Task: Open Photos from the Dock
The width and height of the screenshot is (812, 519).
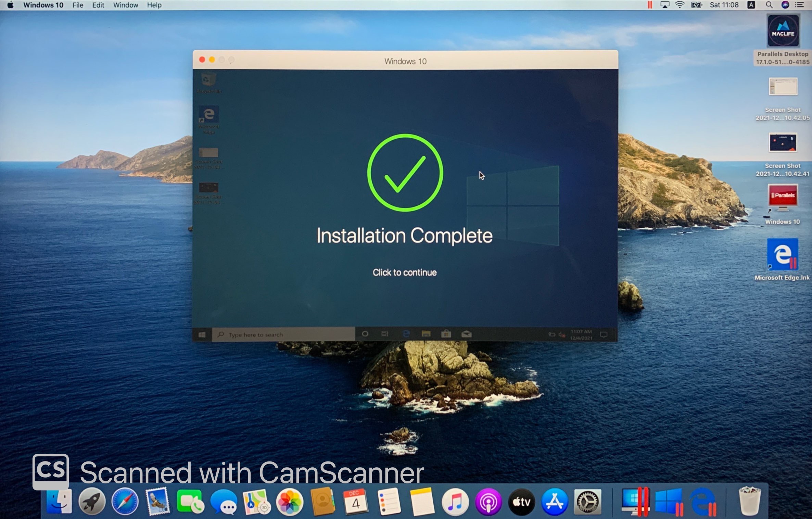Action: tap(290, 502)
